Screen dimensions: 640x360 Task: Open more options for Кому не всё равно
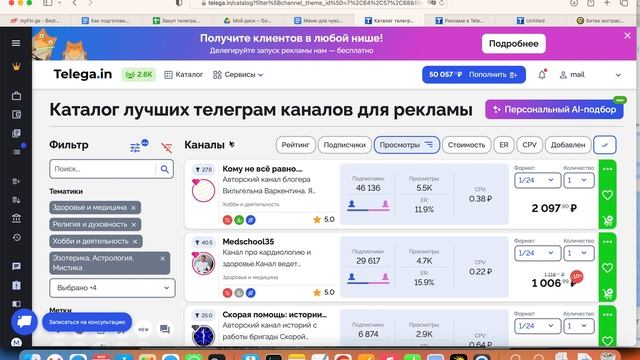[607, 169]
